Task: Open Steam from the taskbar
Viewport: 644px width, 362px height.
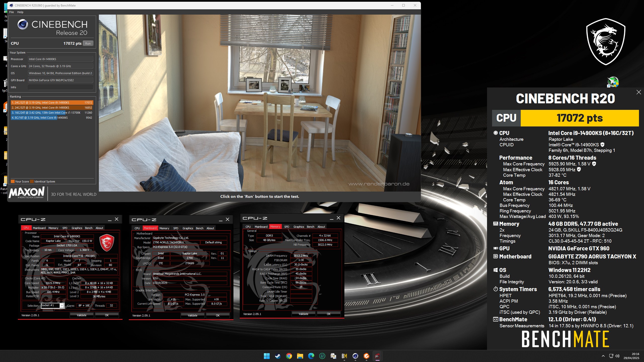Action: (278, 356)
